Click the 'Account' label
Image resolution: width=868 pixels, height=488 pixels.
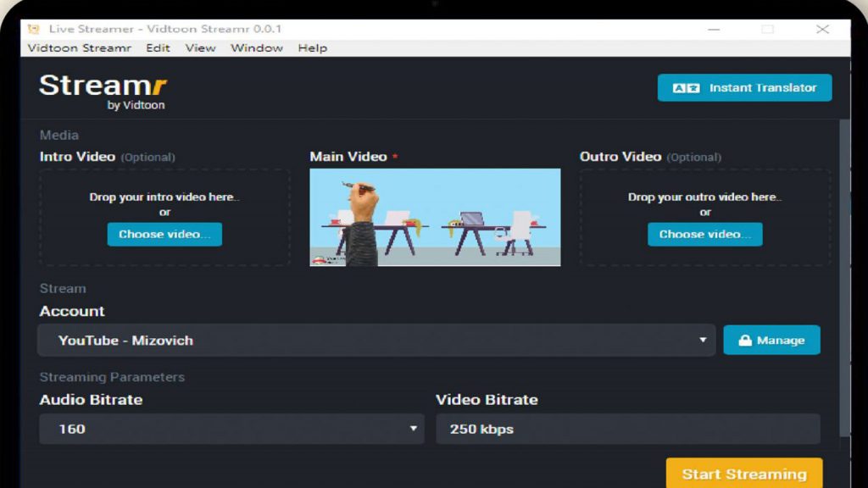tap(72, 311)
